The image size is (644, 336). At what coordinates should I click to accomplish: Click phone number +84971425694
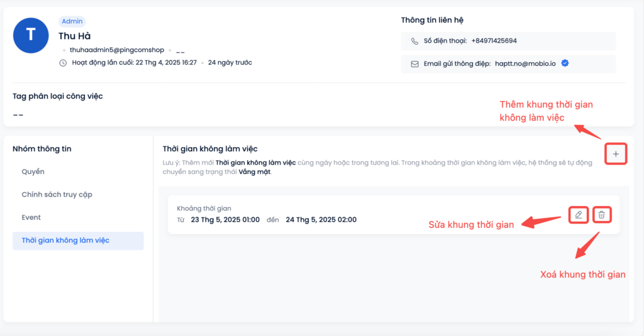494,41
